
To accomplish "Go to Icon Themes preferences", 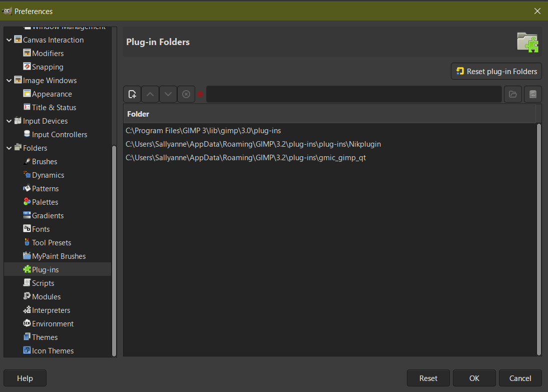I will (53, 351).
